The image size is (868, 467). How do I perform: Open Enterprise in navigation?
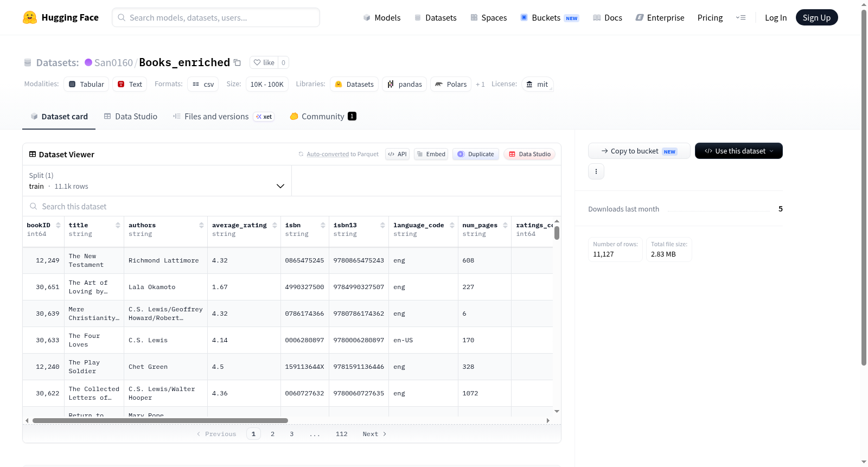[x=660, y=17]
